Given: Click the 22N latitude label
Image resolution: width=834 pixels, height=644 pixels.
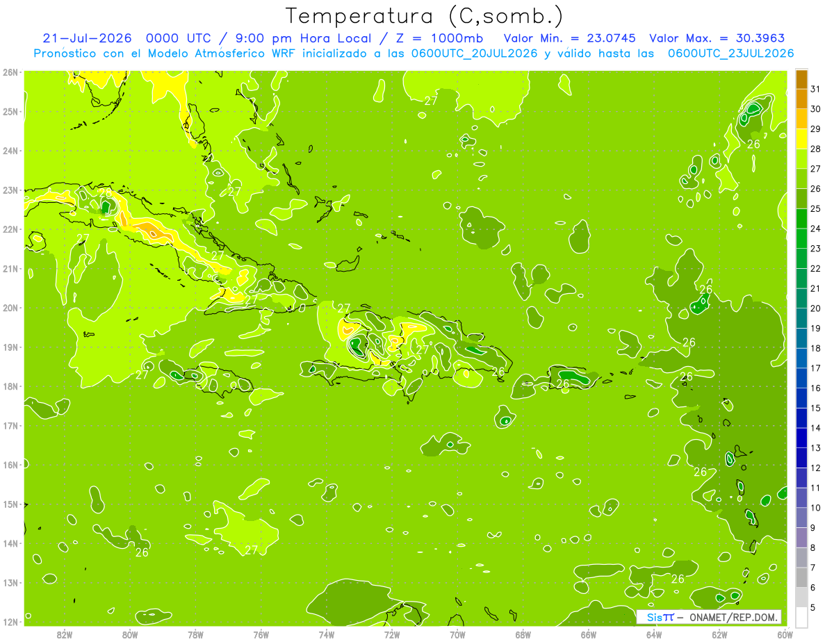Looking at the screenshot, I should pyautogui.click(x=10, y=229).
